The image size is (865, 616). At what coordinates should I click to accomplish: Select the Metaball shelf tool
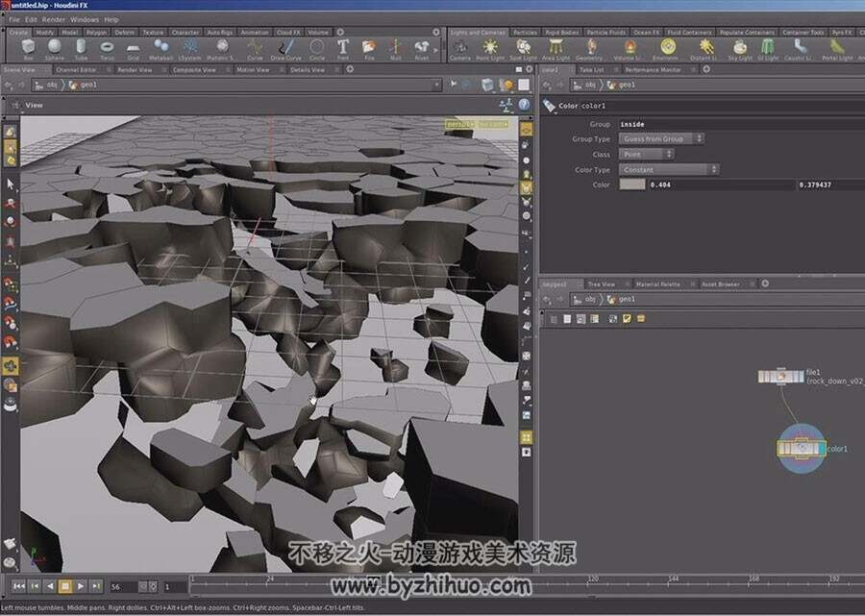(x=161, y=49)
